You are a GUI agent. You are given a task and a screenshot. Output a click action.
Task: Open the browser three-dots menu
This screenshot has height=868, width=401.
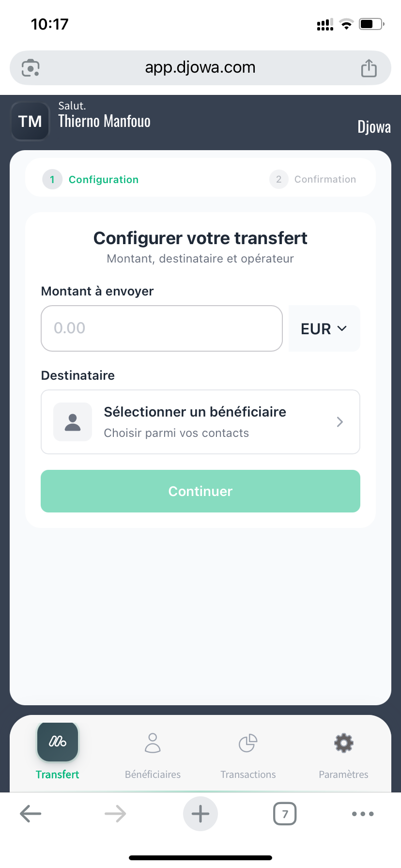[x=363, y=814]
